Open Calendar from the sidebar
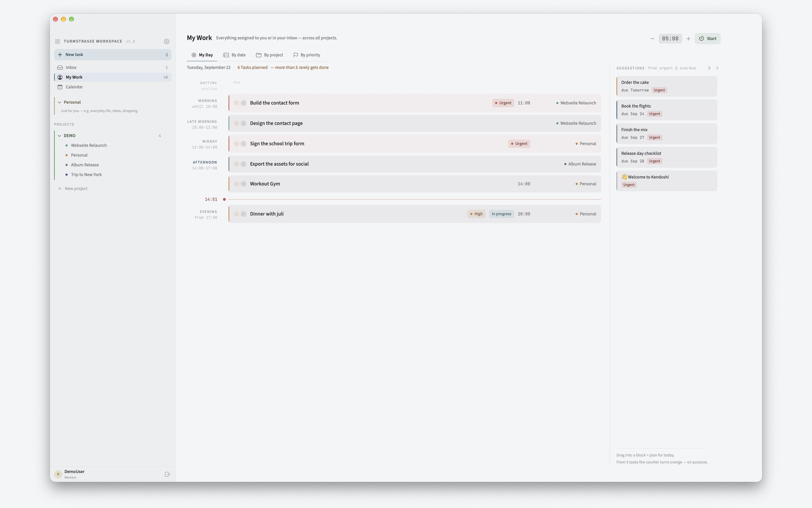The width and height of the screenshot is (812, 508). 113,87
